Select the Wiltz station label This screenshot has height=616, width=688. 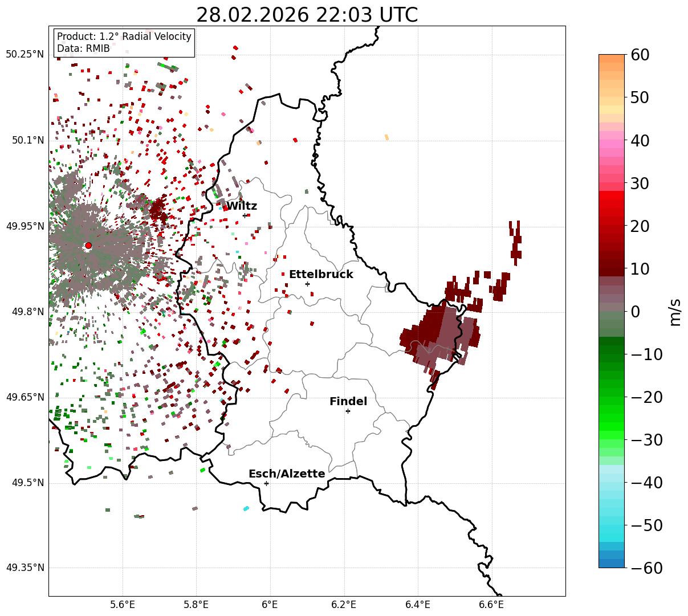pos(242,206)
